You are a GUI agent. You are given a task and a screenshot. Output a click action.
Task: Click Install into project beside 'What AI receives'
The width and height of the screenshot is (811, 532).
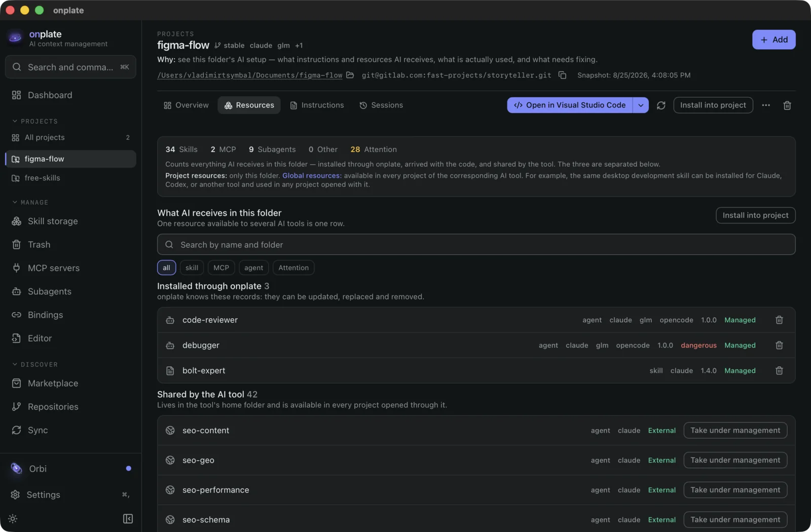[756, 215]
